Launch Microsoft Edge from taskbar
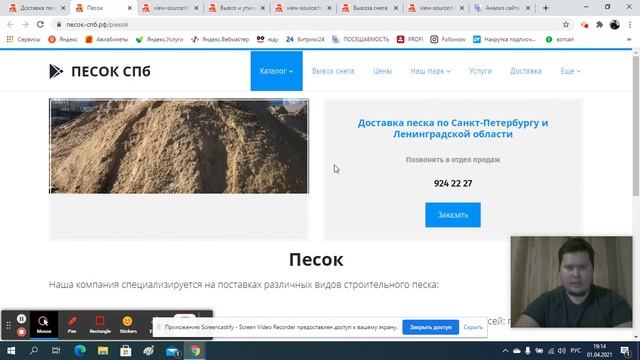The height and width of the screenshot is (360, 640). (x=80, y=351)
